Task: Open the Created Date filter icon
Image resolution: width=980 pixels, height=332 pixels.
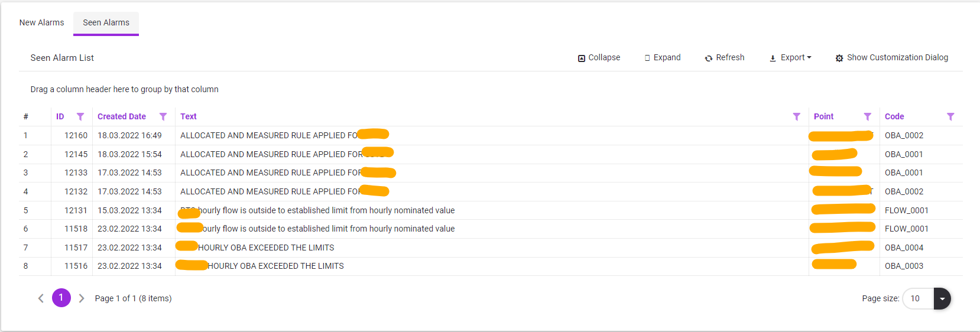Action: [163, 117]
